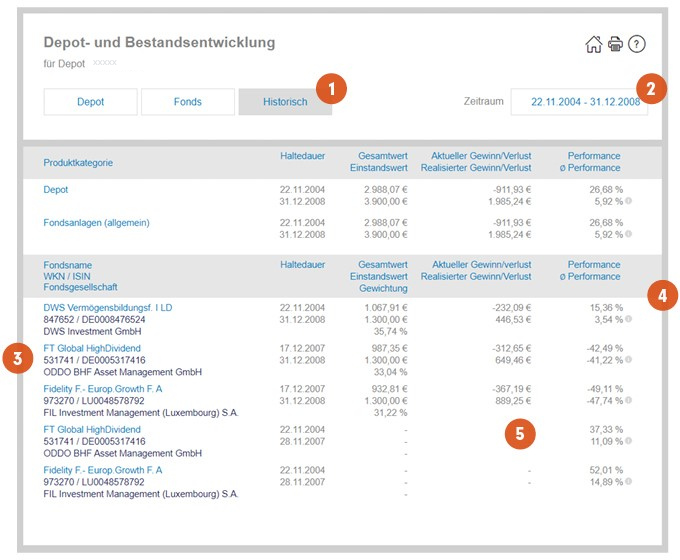Click info icon beside 11,09 % performance
The height and width of the screenshot is (560, 680).
[629, 441]
